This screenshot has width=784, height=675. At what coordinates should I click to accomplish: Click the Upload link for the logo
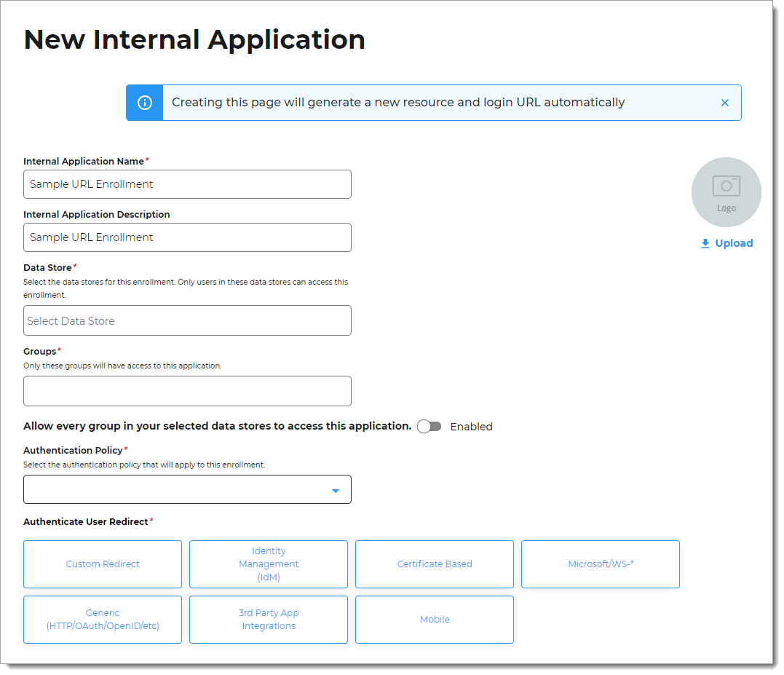pos(733,242)
